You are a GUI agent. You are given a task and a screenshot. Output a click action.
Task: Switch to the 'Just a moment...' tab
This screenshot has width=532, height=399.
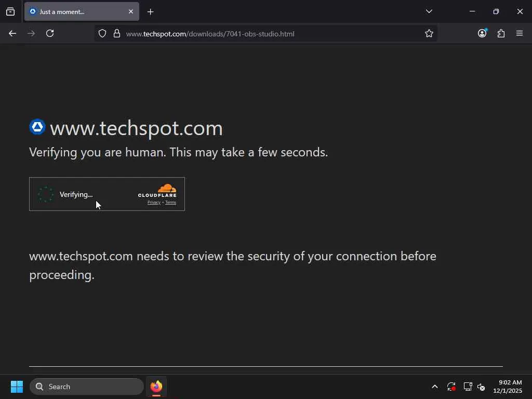pyautogui.click(x=82, y=11)
